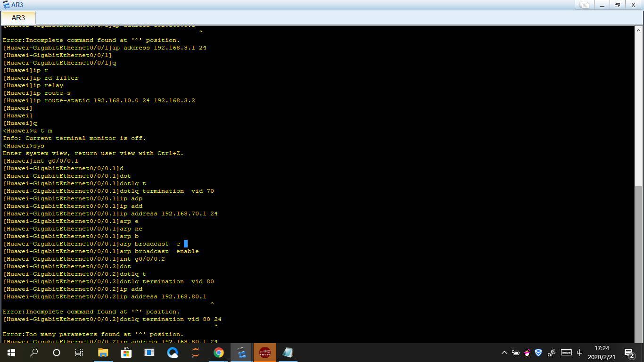Screen dimensions: 644x362
Task: Click the cascade windows button in title bar
Action: point(585,5)
